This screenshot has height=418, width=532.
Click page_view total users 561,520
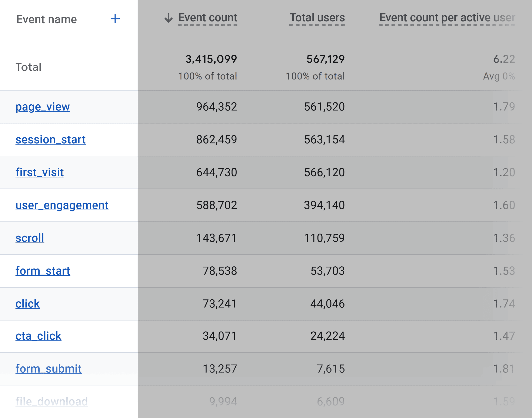324,107
